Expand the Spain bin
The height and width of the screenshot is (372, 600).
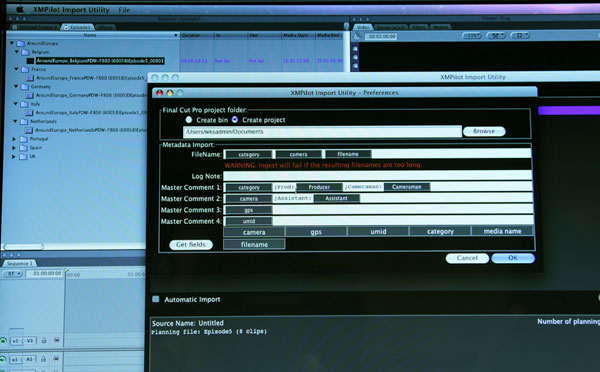point(14,148)
